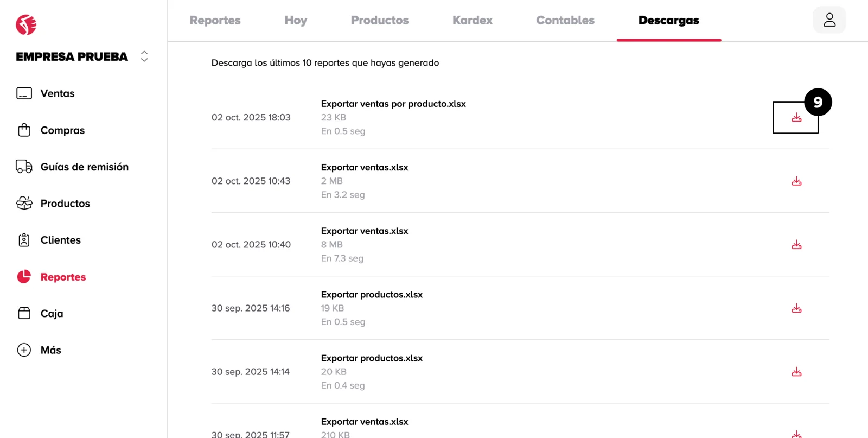Download the 20 KB Exportar productos.xlsx file
The image size is (868, 438).
796,372
